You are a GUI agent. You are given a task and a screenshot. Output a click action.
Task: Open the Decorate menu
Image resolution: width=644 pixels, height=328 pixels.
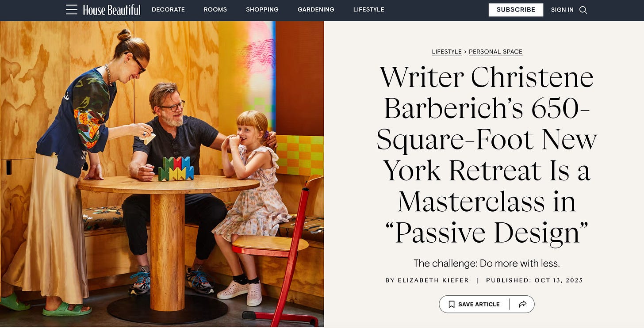[x=168, y=10]
